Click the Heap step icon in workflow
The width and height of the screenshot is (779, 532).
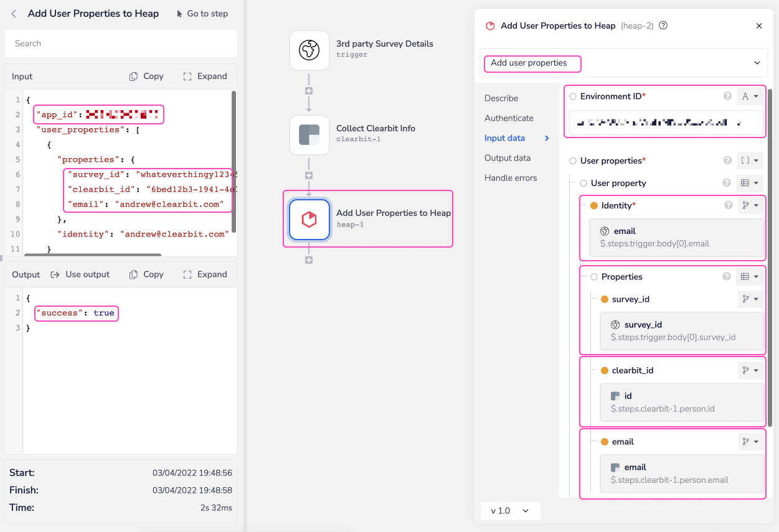(309, 219)
